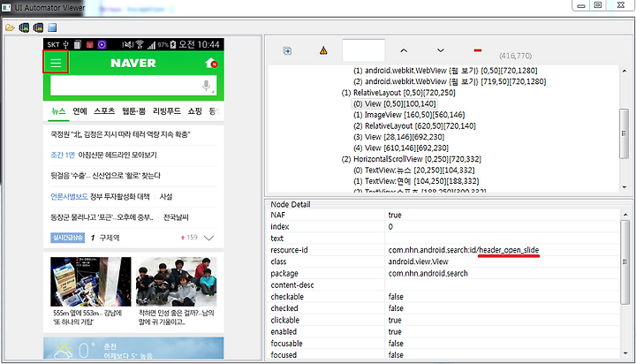The height and width of the screenshot is (364, 636).
Task: Click the tree panel scroll down arrow
Action: tap(625, 187)
